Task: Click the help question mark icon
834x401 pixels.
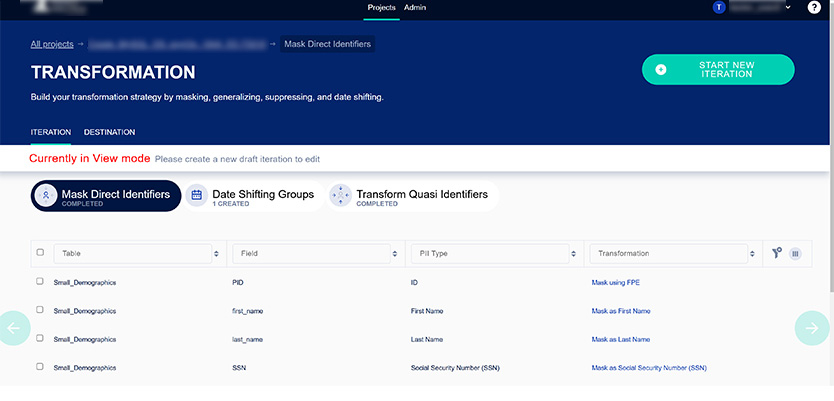Action: (814, 7)
